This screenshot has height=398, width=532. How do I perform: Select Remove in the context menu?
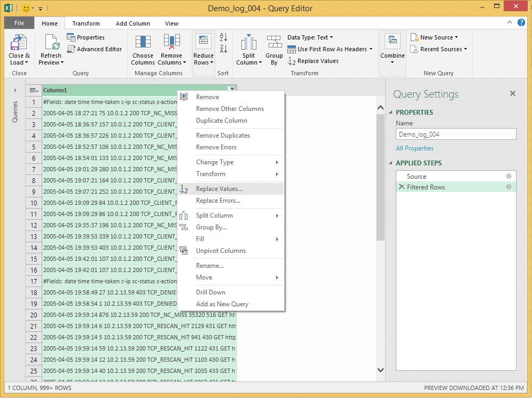[231, 97]
